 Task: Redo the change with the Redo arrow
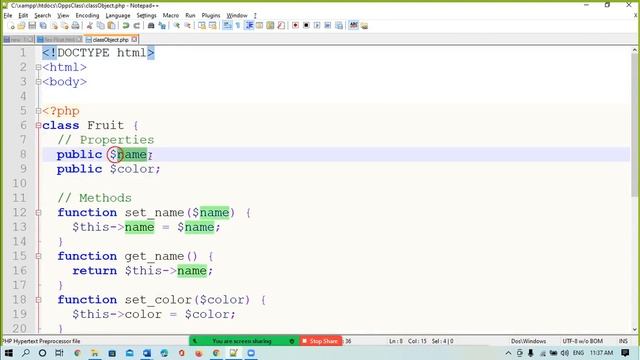point(137,26)
